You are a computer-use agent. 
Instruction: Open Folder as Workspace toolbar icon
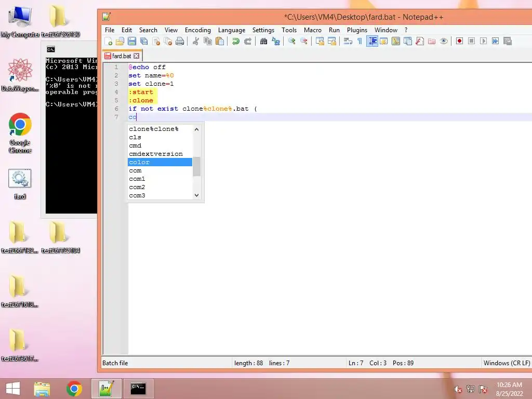[x=432, y=42]
